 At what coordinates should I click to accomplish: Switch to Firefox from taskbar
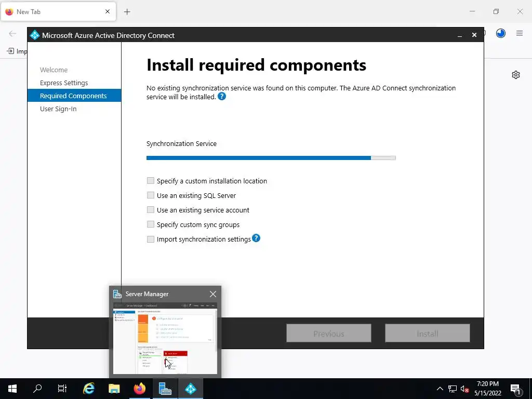[x=139, y=388]
